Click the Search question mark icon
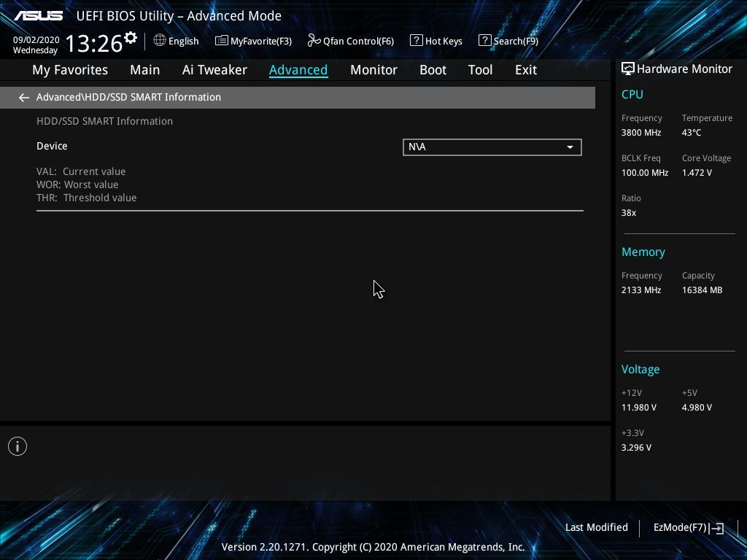747x560 pixels. tap(484, 41)
